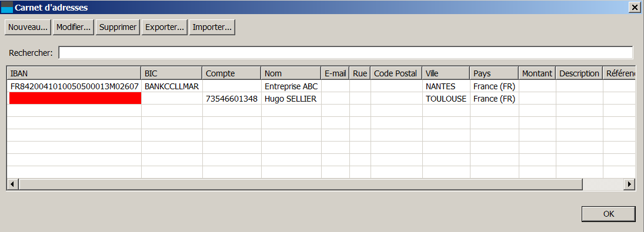Click the Importer... button
The width and height of the screenshot is (644, 232).
click(x=212, y=28)
